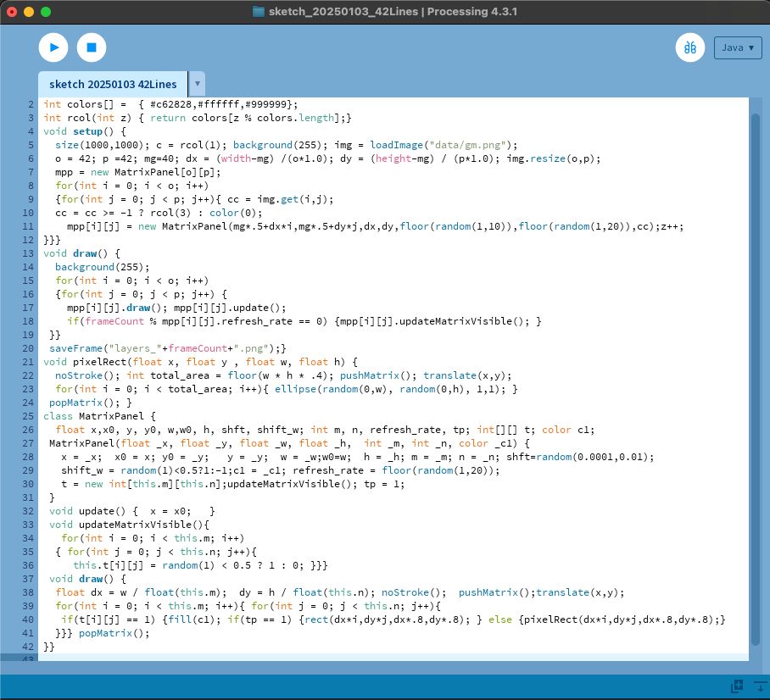Open the tab arrow menu

click(198, 84)
